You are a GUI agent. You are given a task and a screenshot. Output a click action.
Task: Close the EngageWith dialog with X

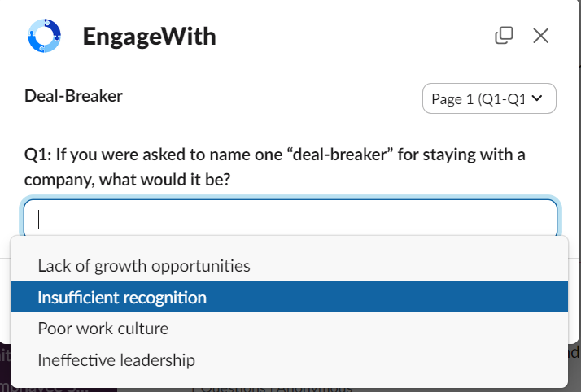click(541, 35)
